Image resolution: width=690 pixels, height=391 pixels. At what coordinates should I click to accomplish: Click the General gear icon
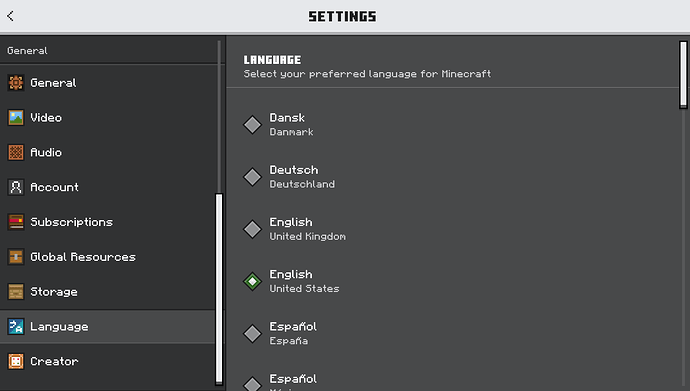click(16, 83)
